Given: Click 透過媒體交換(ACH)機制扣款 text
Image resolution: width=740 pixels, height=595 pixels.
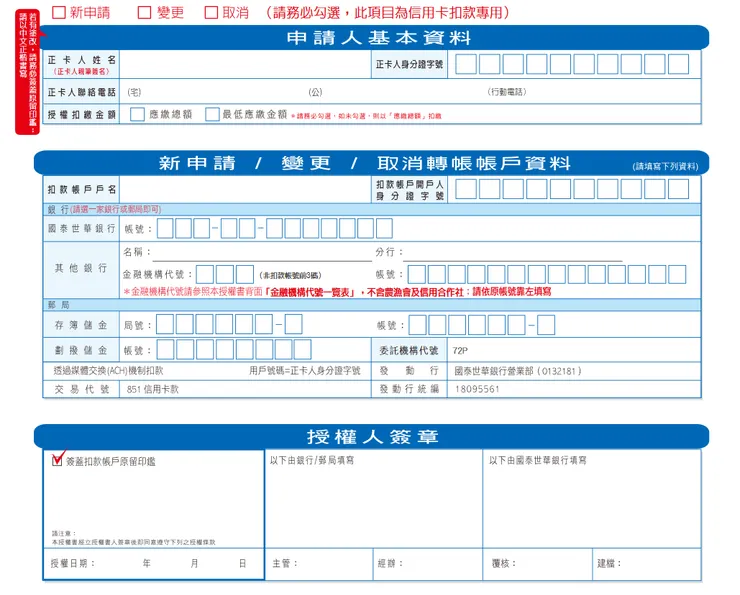Looking at the screenshot, I should click(108, 371).
